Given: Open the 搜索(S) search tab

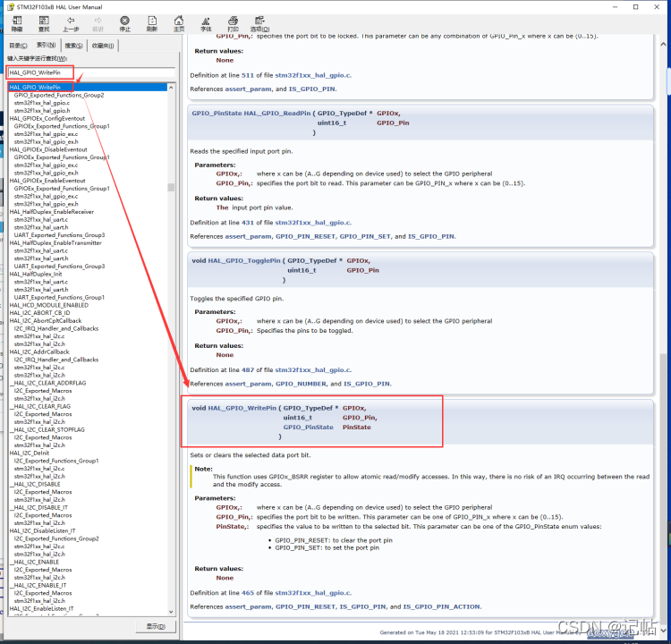Looking at the screenshot, I should coord(73,46).
